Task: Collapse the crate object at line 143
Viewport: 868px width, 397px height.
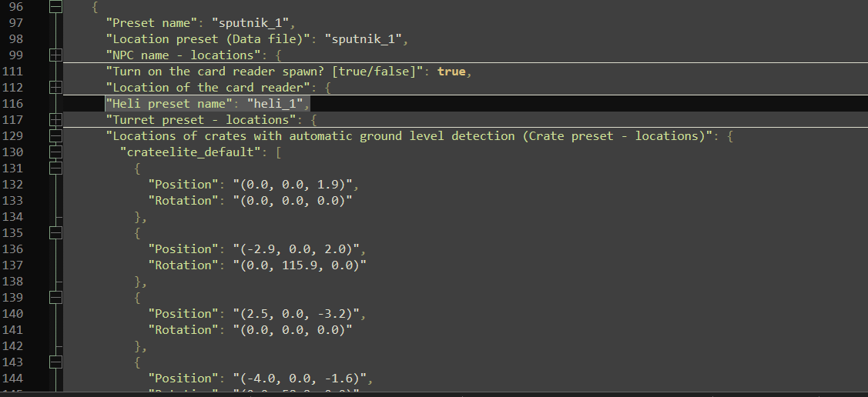Action: click(55, 362)
